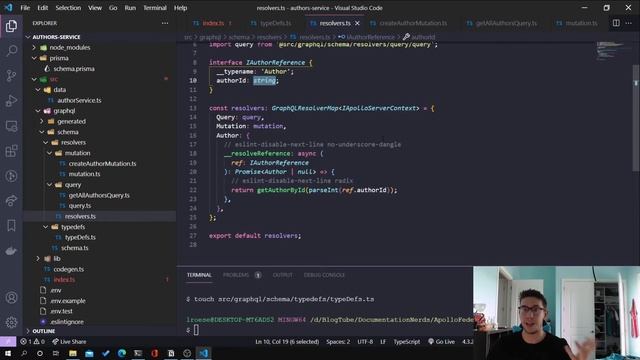Open the View menu
The image size is (640, 360).
pos(95,8)
